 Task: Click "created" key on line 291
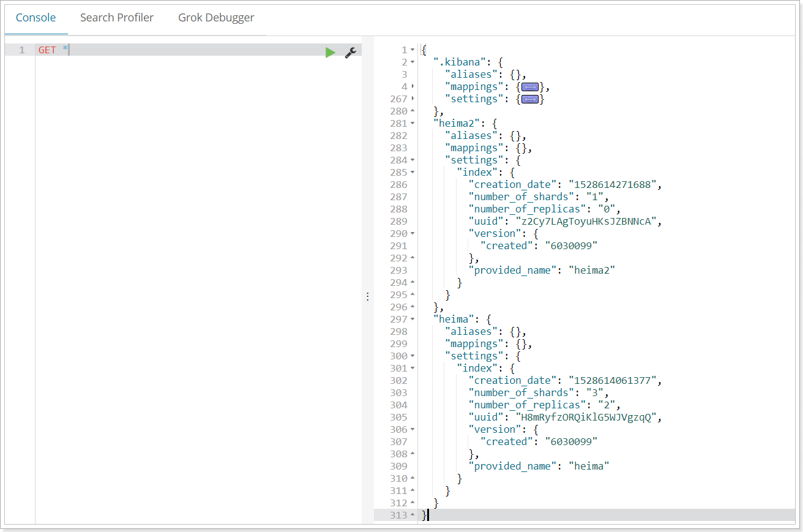point(507,246)
